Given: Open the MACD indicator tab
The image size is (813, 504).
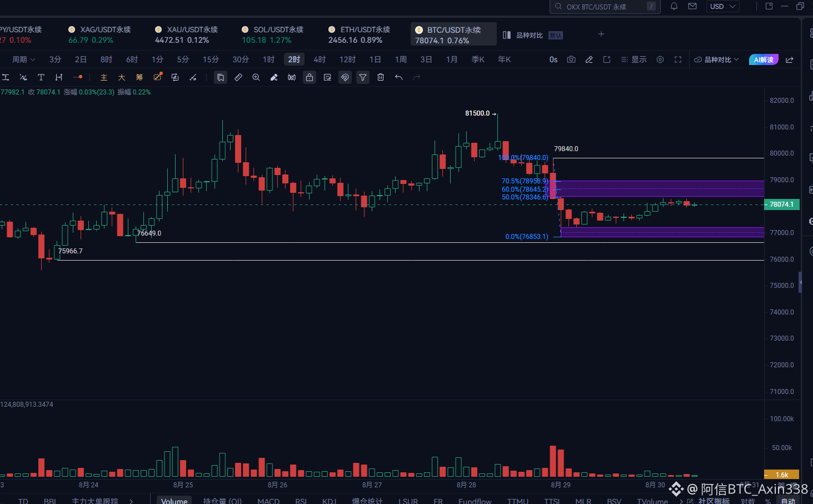Looking at the screenshot, I should click(268, 501).
